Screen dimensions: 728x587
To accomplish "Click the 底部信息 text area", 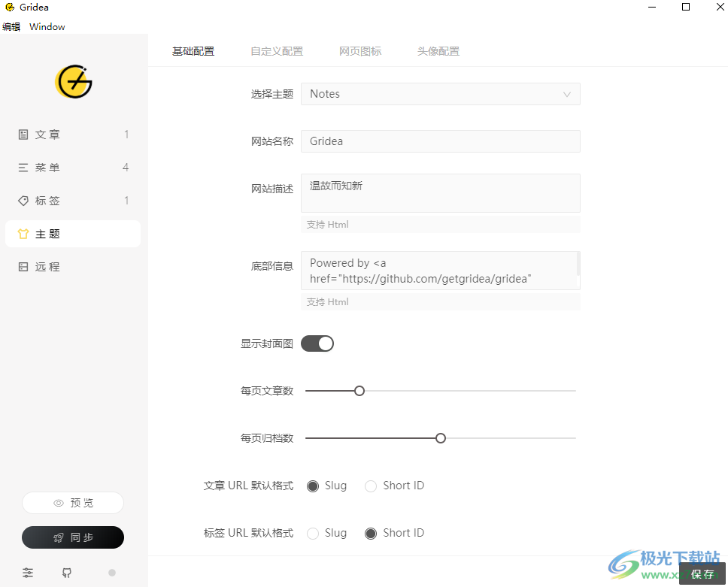I will tap(441, 271).
